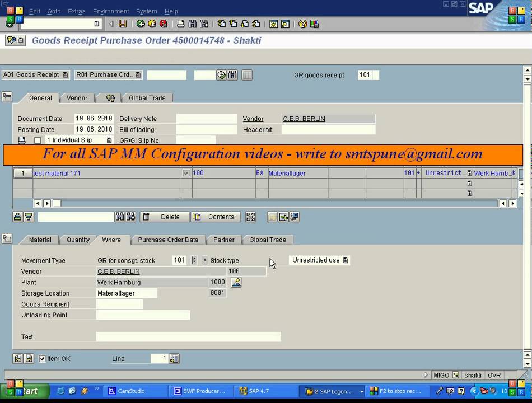Click the Create Shortcut icon
Image resolution: width=532 pixels, height=403 pixels.
(x=285, y=24)
